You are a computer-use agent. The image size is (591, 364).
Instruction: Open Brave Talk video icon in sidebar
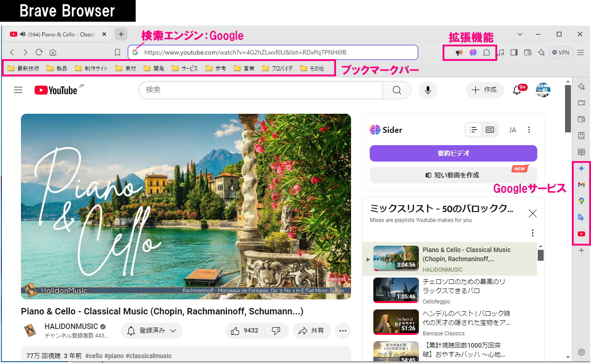click(x=581, y=103)
